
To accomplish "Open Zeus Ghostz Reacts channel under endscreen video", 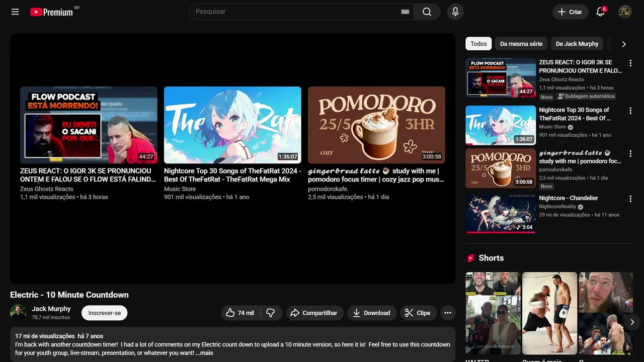I will click(x=47, y=189).
